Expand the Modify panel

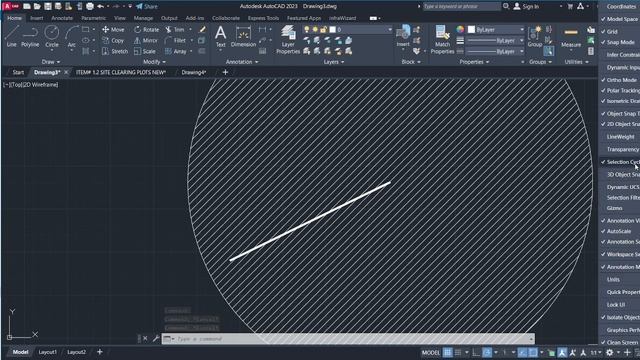(154, 62)
